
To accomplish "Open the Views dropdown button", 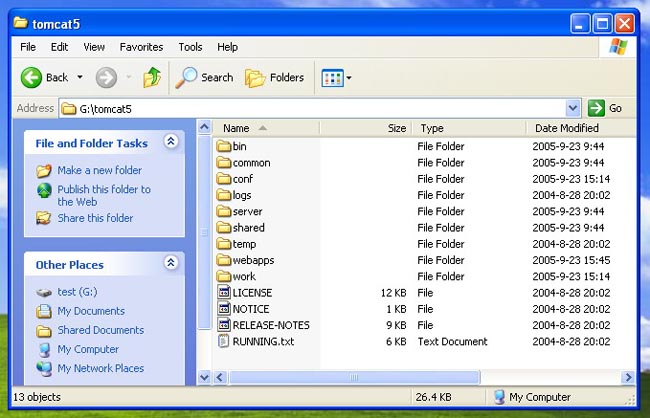I will 335,77.
